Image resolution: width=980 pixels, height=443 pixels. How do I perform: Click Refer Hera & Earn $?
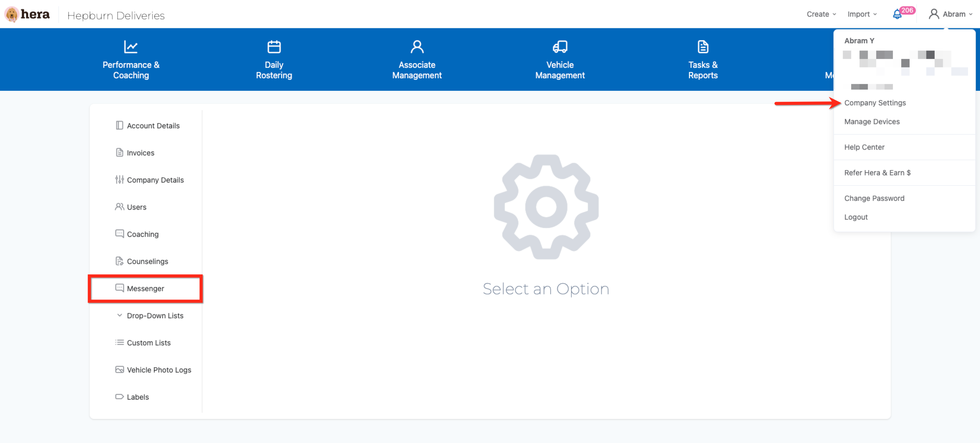coord(877,172)
